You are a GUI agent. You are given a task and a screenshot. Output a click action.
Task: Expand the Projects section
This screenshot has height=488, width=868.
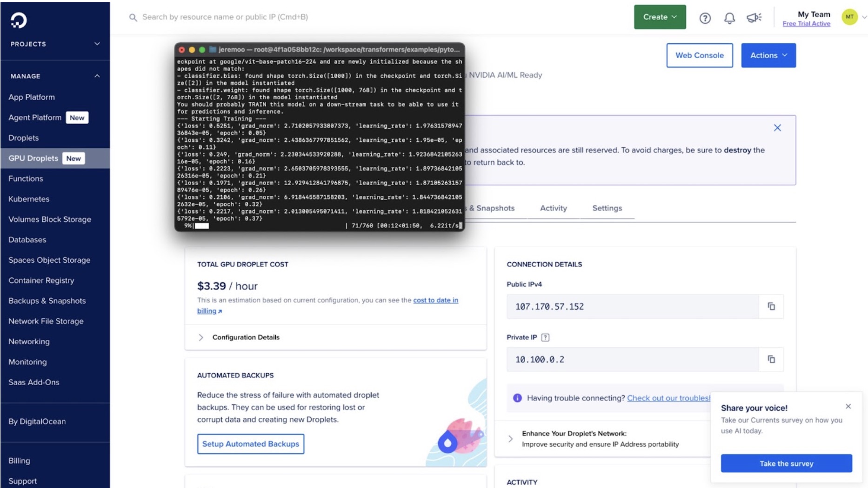pos(55,44)
